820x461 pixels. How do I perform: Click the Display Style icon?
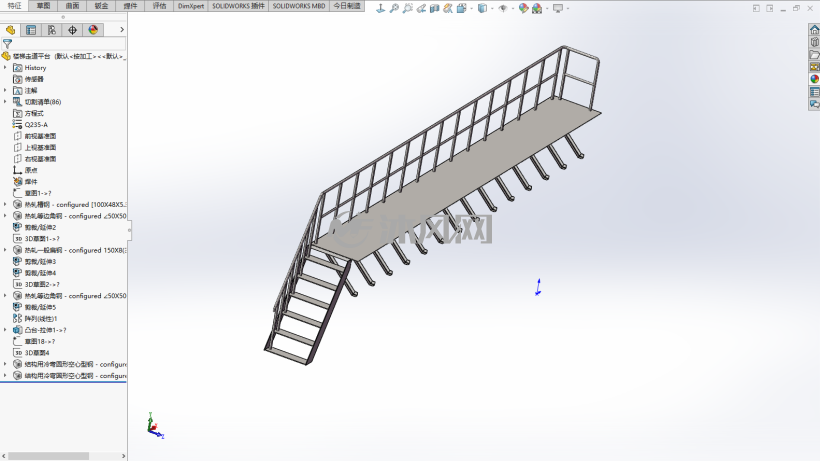click(482, 8)
